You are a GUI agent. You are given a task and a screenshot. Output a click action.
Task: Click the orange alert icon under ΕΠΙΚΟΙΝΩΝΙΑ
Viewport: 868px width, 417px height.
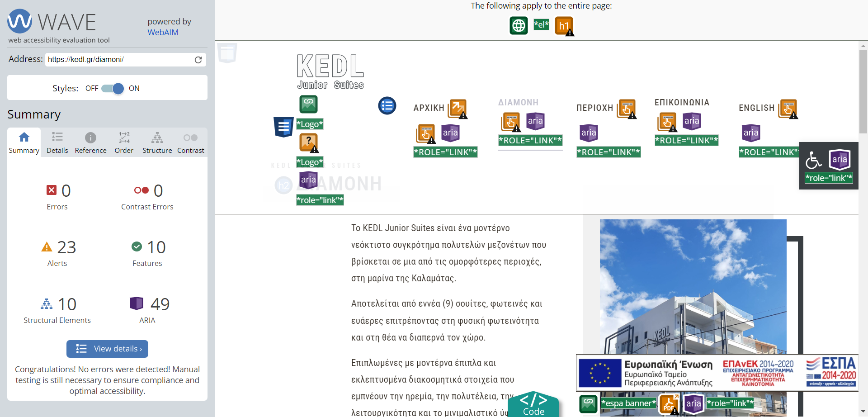pos(667,122)
